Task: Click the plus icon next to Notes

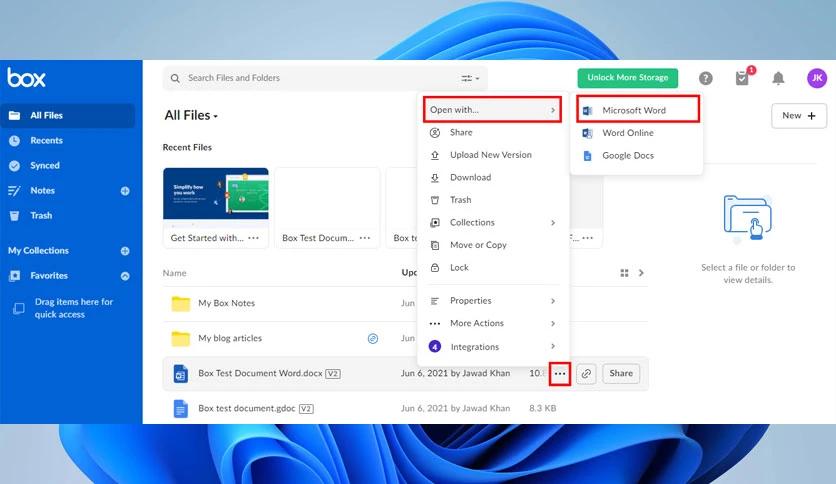Action: tap(125, 191)
